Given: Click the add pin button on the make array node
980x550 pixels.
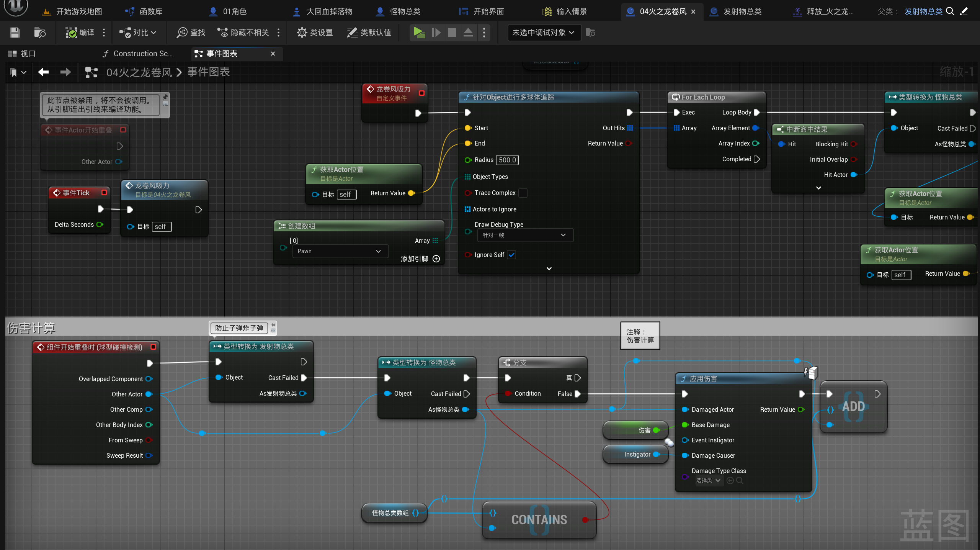Looking at the screenshot, I should click(436, 259).
